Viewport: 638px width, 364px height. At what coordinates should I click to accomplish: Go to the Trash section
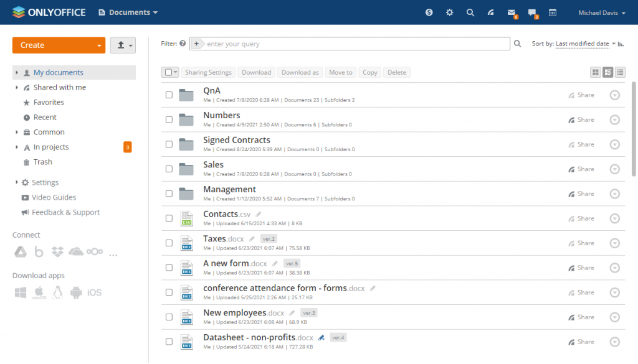coord(42,162)
